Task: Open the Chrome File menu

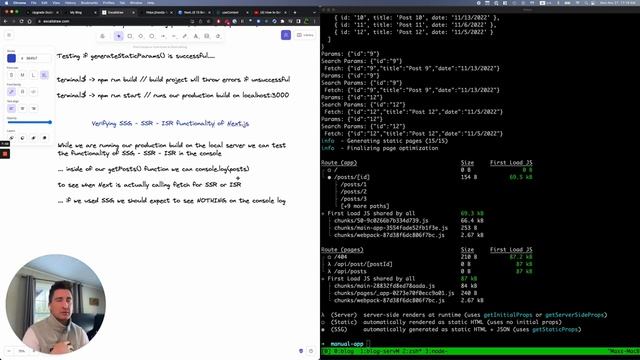Action: pos(34,3)
